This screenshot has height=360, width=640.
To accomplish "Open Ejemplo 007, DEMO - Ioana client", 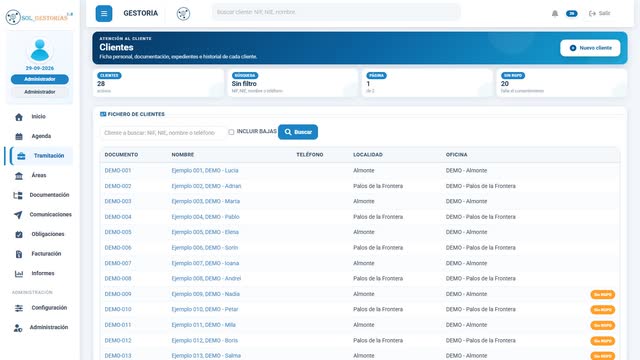I will [x=205, y=263].
